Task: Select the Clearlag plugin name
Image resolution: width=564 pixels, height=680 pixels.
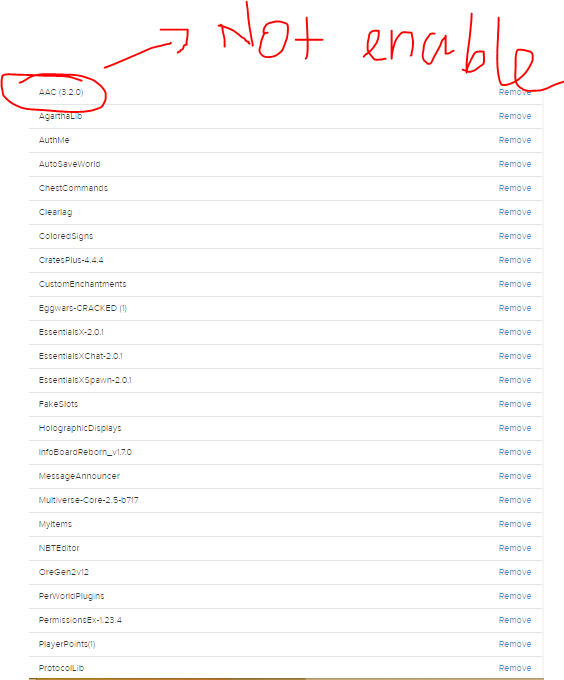Action: coord(55,212)
